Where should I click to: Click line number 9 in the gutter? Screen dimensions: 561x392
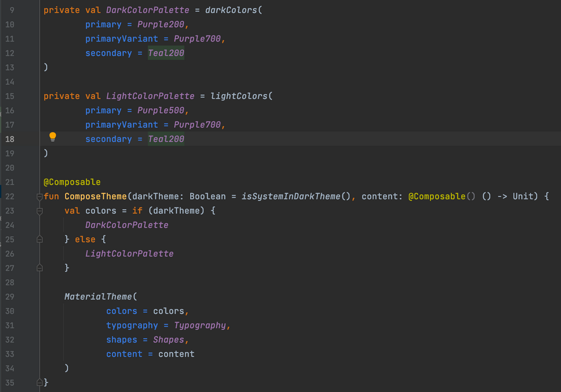12,10
